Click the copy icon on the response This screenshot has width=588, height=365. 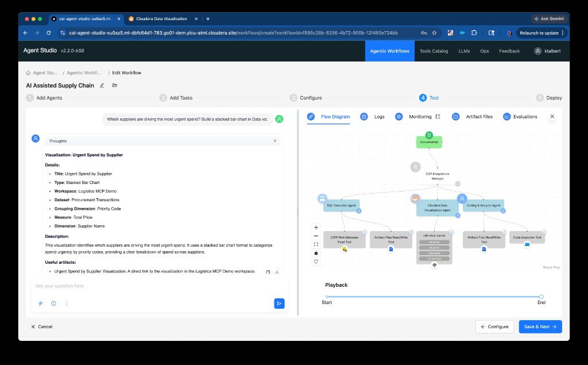click(x=268, y=272)
